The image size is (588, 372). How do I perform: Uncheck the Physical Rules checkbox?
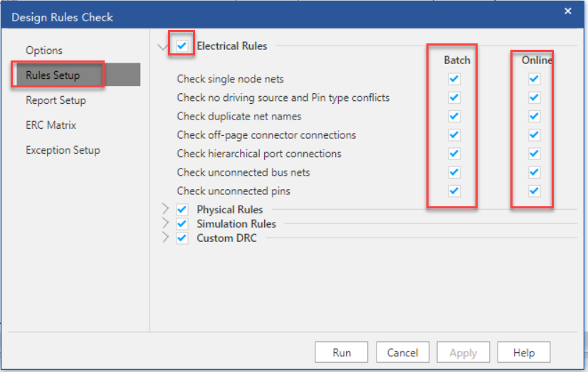pyautogui.click(x=182, y=210)
